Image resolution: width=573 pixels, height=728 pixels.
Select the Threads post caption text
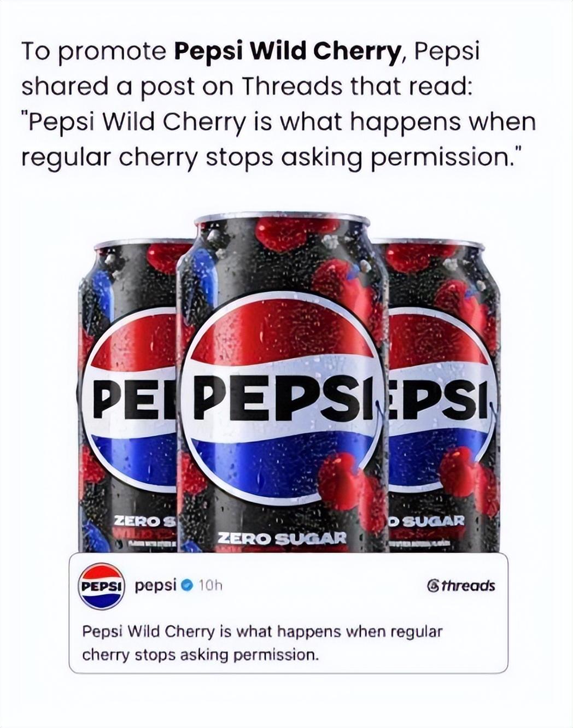pyautogui.click(x=262, y=643)
